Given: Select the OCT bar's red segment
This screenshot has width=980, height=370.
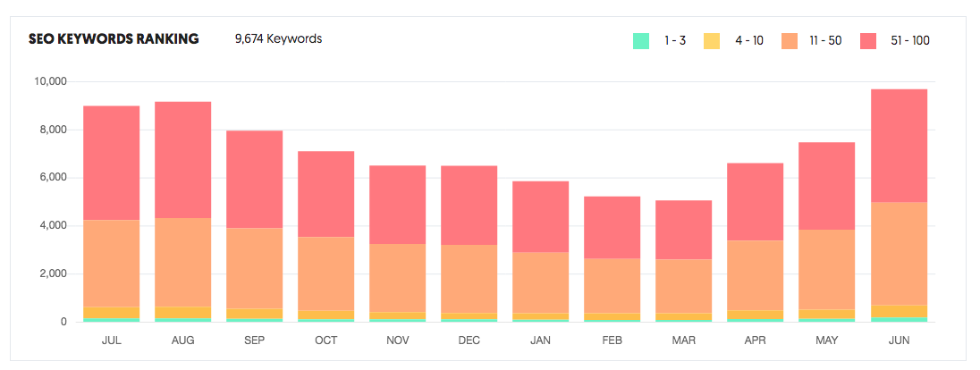Looking at the screenshot, I should tap(326, 194).
